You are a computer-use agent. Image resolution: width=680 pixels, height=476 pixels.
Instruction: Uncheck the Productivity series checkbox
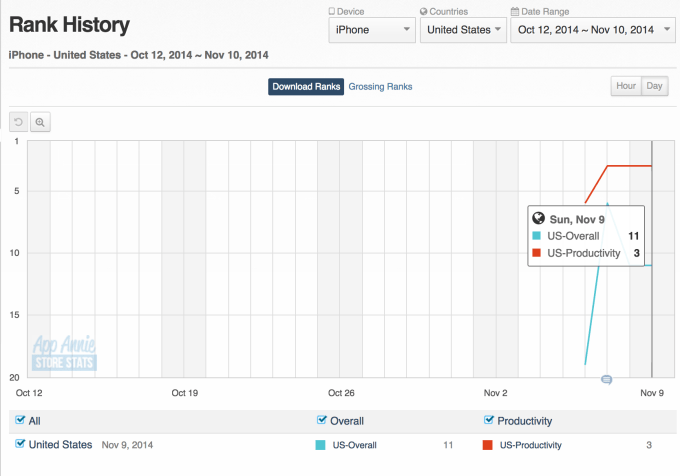point(489,421)
